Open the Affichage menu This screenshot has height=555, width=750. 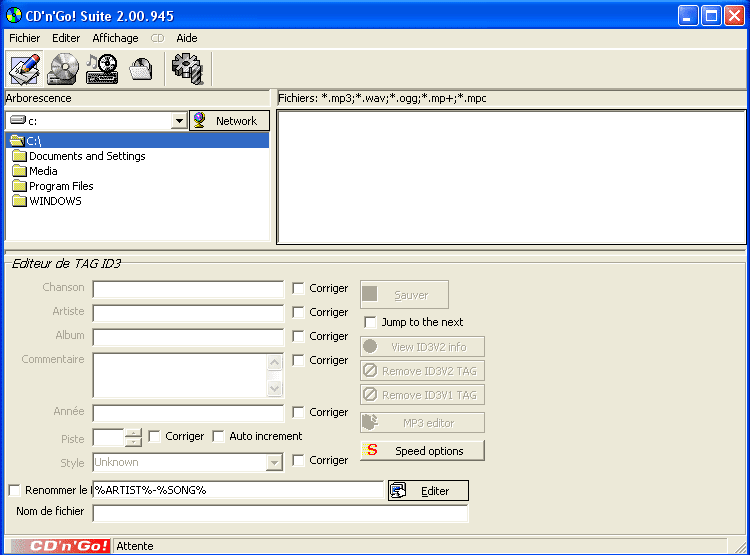(115, 38)
